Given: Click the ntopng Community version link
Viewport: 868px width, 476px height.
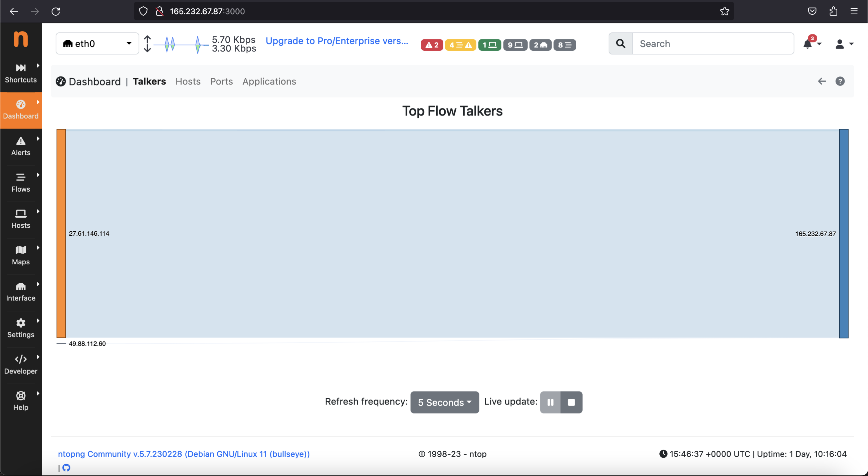Looking at the screenshot, I should click(x=184, y=454).
